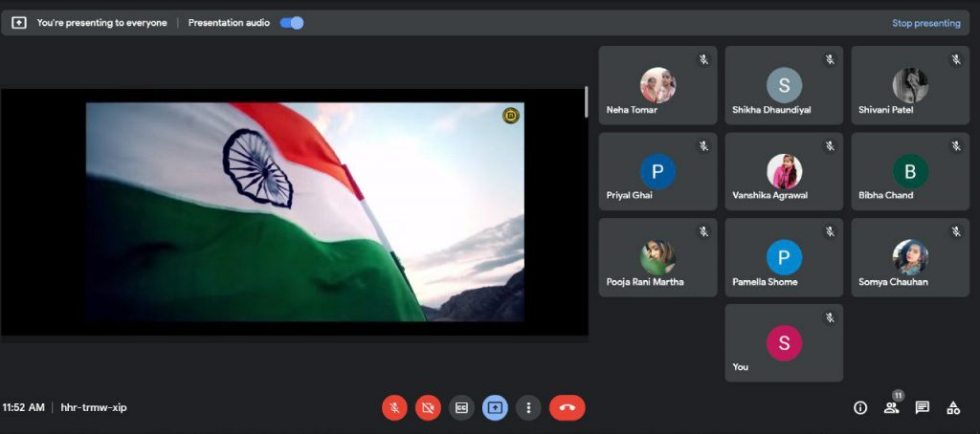Click the shared Indian flag video presentation
This screenshot has width=980, height=434.
click(305, 212)
